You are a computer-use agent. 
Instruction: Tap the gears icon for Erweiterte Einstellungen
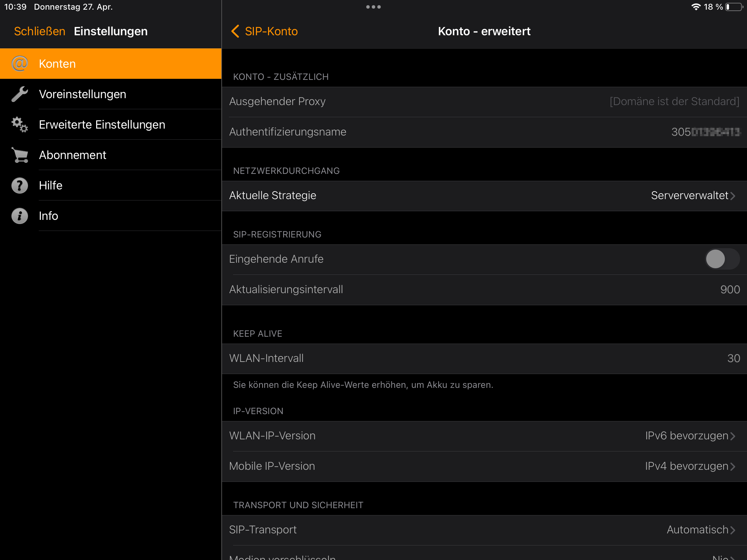(20, 124)
